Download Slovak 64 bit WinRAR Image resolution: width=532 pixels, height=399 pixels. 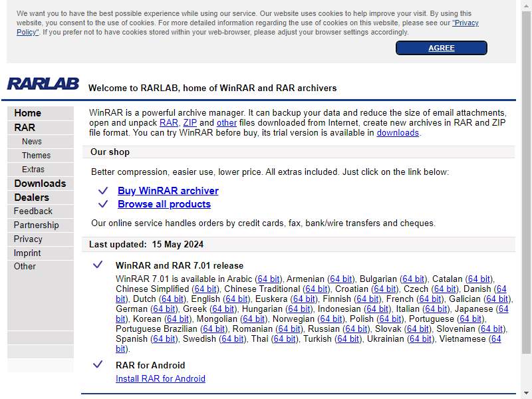point(418,329)
